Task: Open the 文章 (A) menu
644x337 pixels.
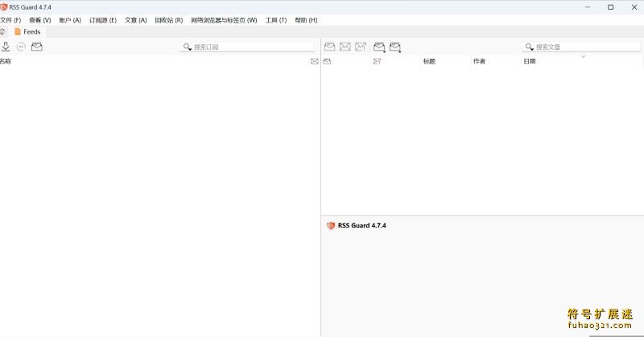Action: pyautogui.click(x=135, y=20)
